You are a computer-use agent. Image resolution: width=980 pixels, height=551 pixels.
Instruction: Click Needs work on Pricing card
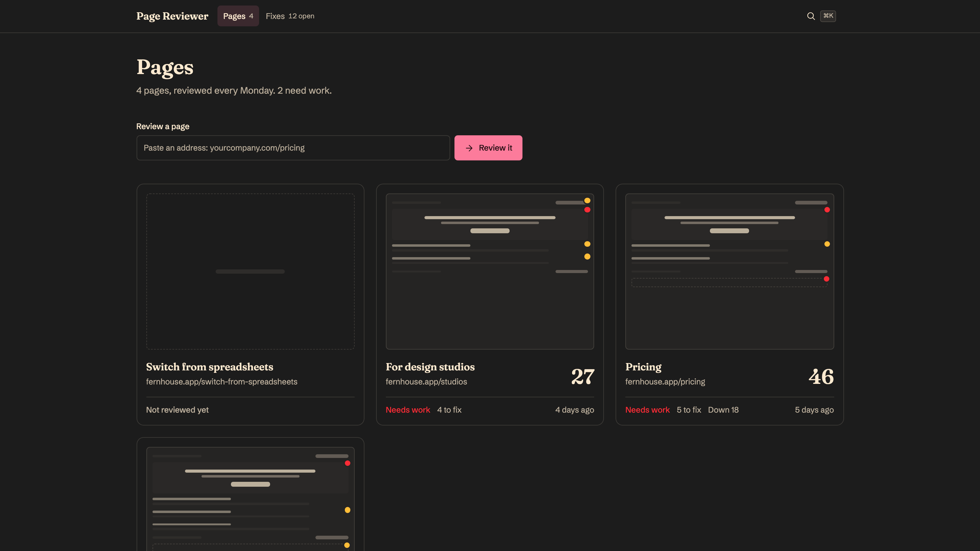click(x=647, y=410)
